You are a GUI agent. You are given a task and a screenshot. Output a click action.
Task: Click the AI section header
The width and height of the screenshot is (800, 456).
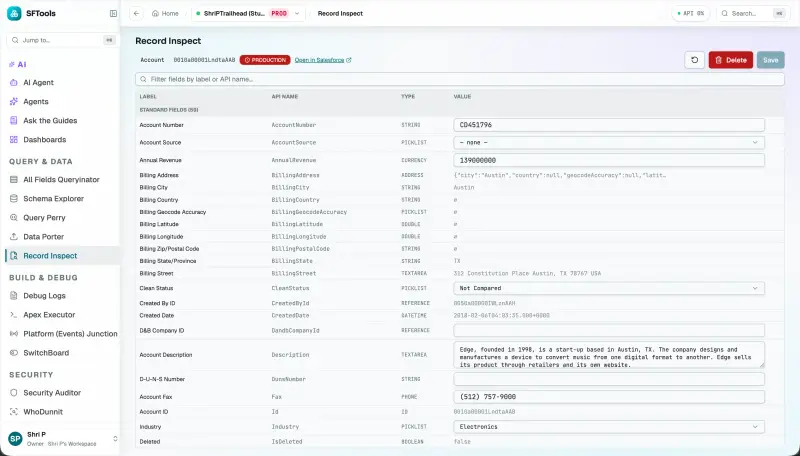click(x=18, y=64)
